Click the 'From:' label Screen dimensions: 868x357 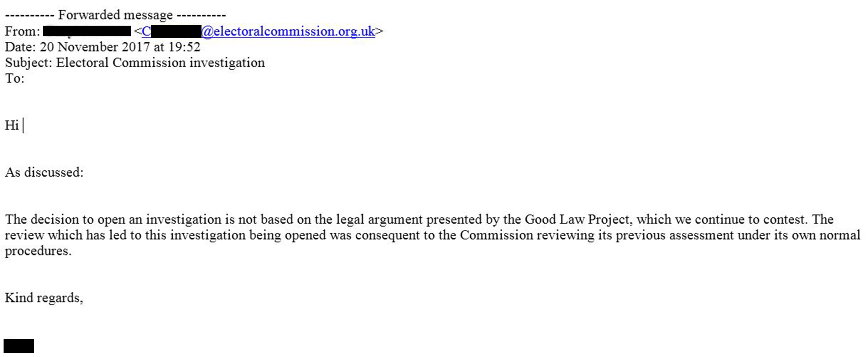coord(22,31)
